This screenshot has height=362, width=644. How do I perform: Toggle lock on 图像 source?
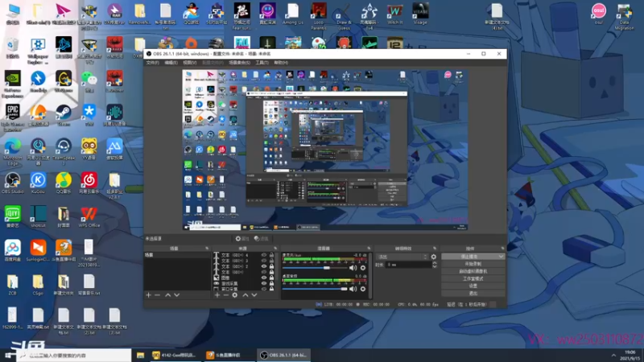coord(271,278)
